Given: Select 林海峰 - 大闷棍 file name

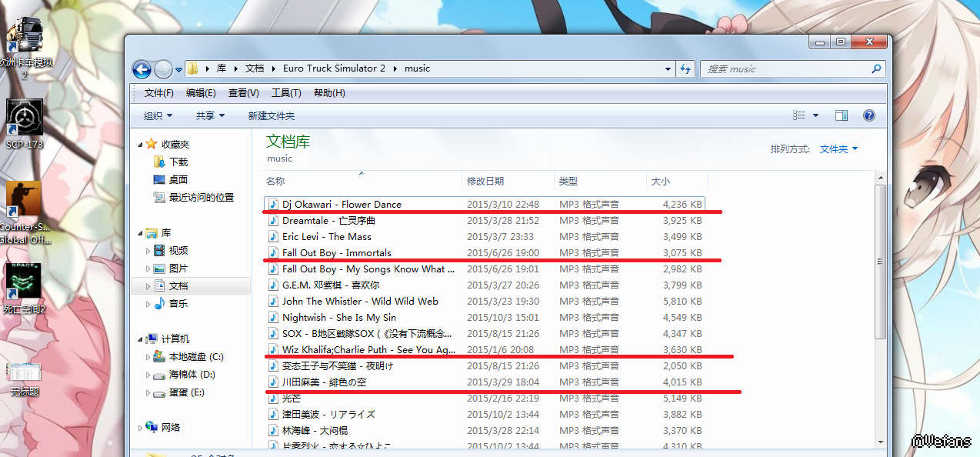Looking at the screenshot, I should click(315, 430).
